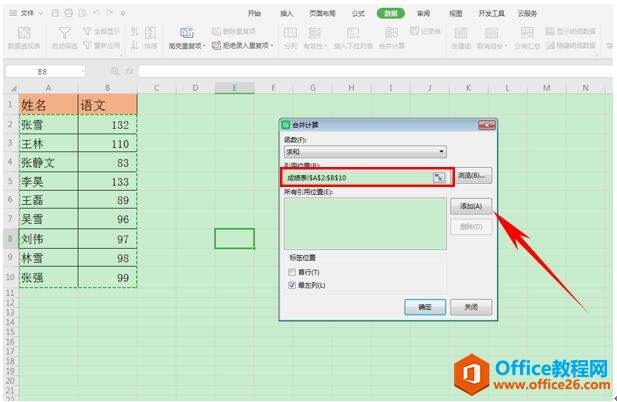617x402 pixels.
Task: Click the 删除(D) button in dialog
Action: click(x=471, y=227)
